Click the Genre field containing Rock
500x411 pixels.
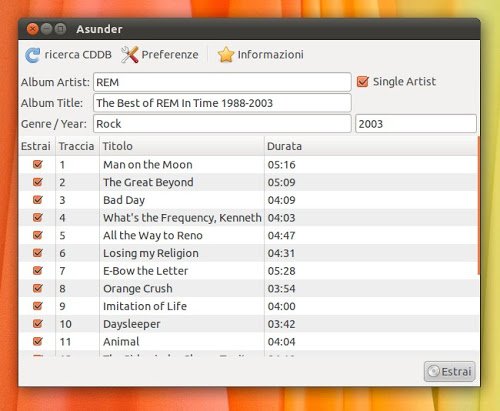tap(222, 124)
